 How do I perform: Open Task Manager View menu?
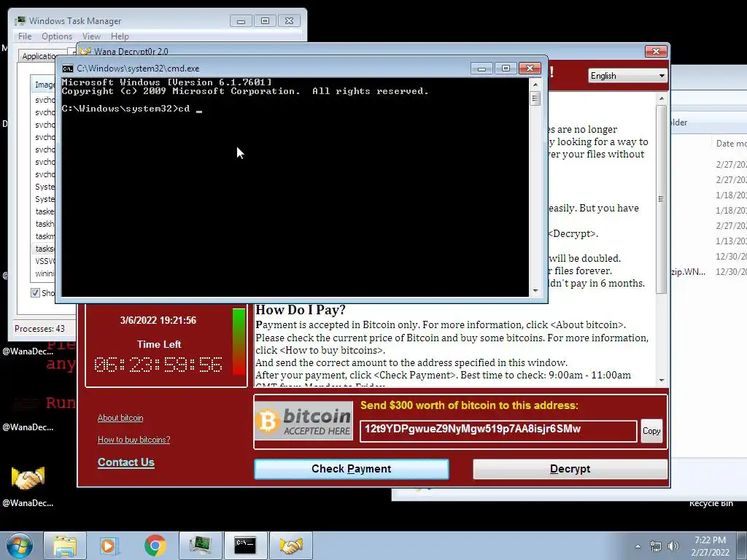[x=91, y=36]
